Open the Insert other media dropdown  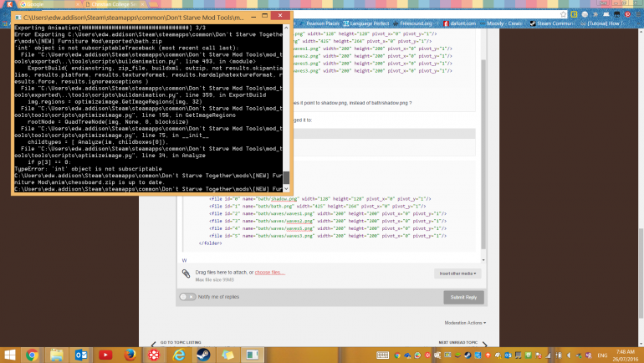tap(457, 274)
